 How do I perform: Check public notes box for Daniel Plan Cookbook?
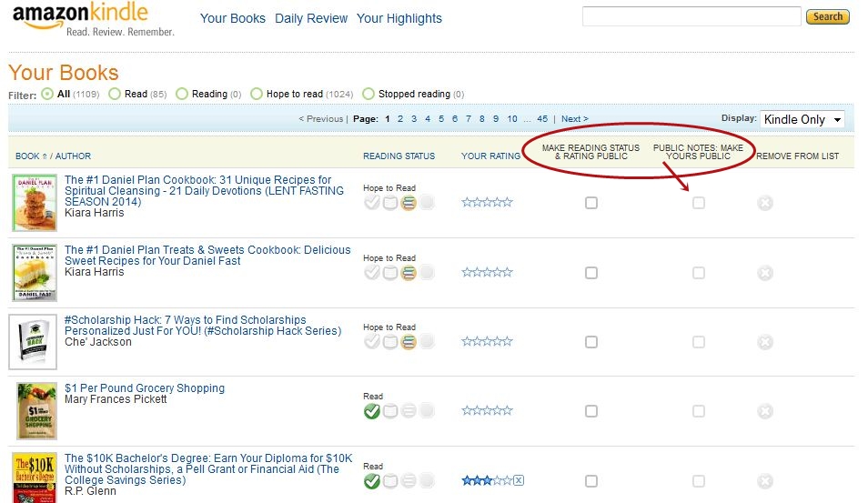click(x=699, y=203)
